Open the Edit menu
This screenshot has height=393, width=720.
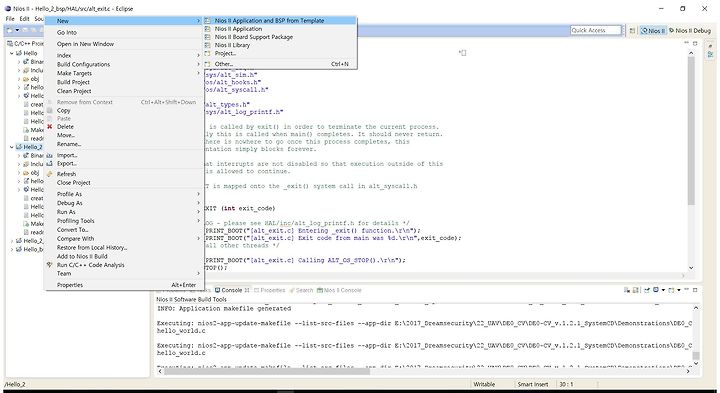[x=24, y=19]
